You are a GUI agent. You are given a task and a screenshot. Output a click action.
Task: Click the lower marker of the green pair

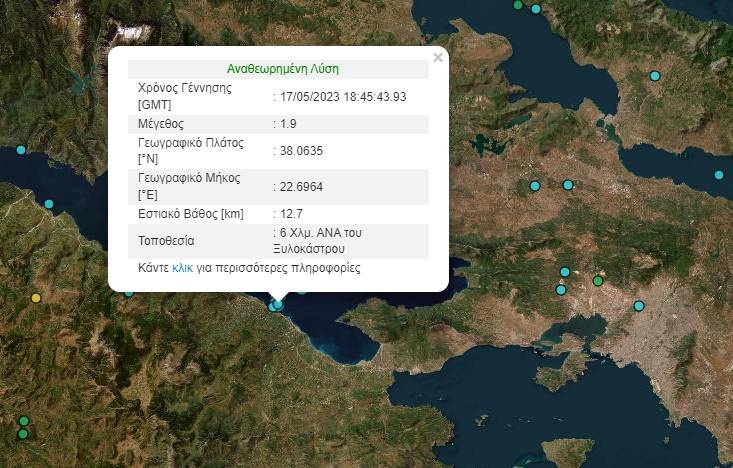click(x=22, y=434)
